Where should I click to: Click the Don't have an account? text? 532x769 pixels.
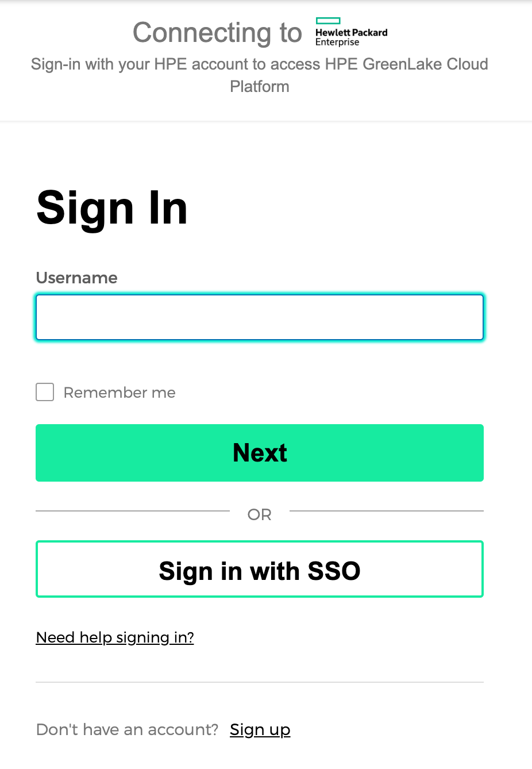127,729
